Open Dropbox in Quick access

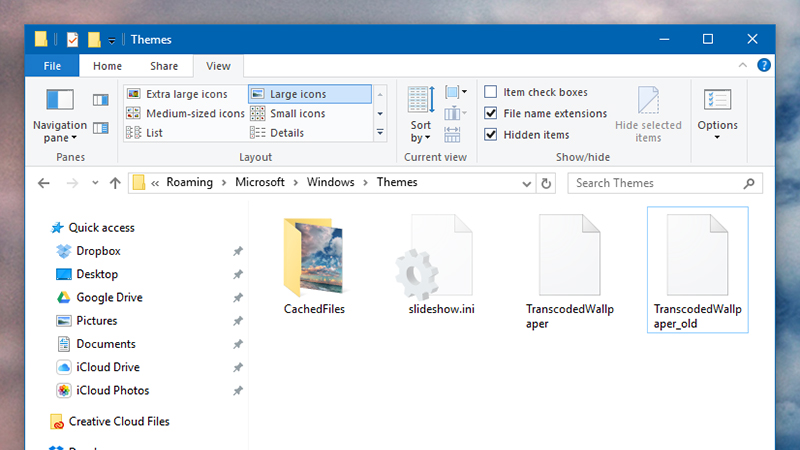[88, 251]
